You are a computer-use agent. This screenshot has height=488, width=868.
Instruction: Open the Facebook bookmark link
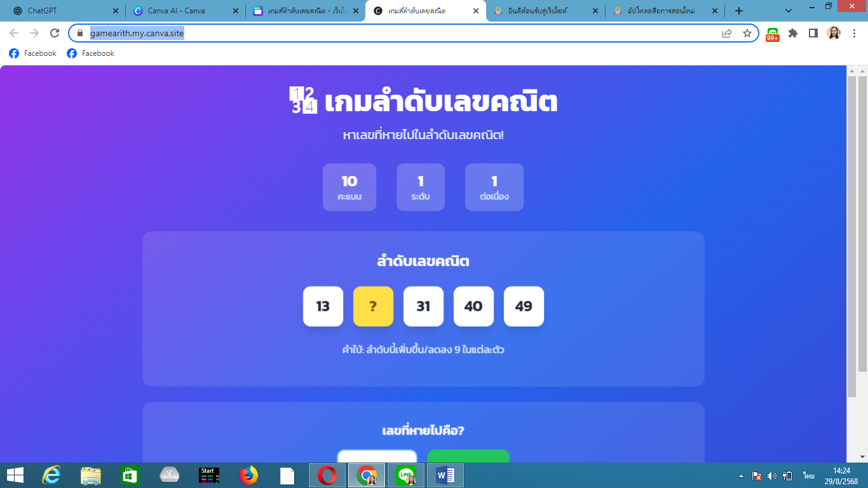(x=32, y=53)
